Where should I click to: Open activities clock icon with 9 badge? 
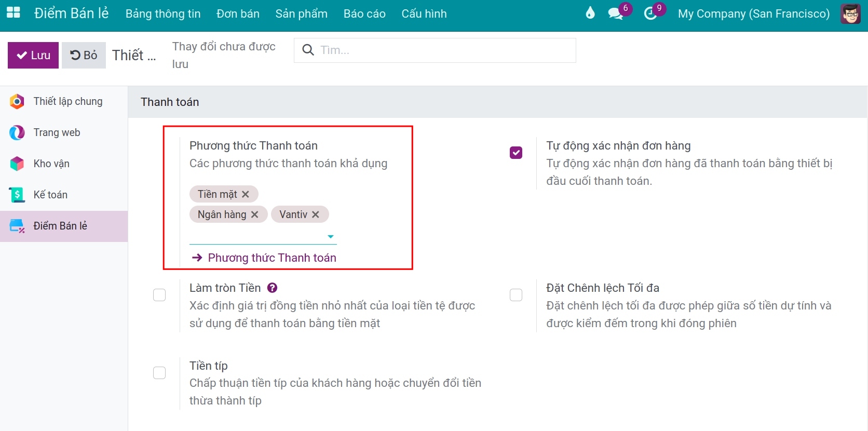click(x=650, y=14)
